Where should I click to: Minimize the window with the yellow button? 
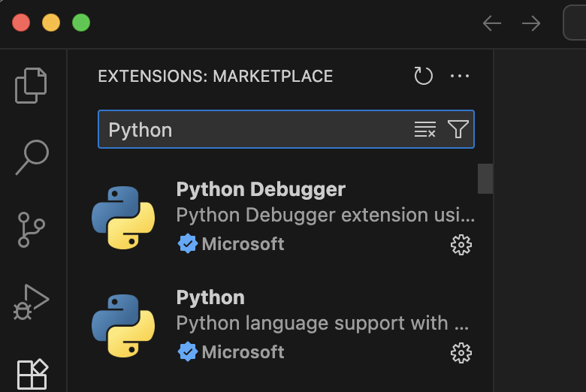(x=51, y=23)
